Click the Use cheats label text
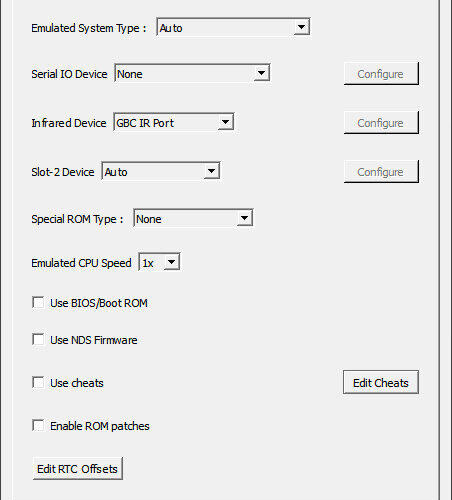This screenshot has height=500, width=452. (77, 383)
